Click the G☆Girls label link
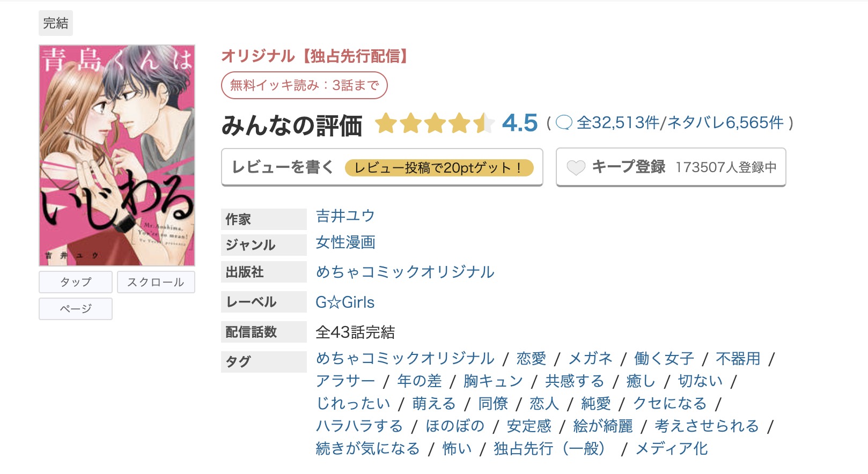This screenshot has width=868, height=474. point(345,302)
